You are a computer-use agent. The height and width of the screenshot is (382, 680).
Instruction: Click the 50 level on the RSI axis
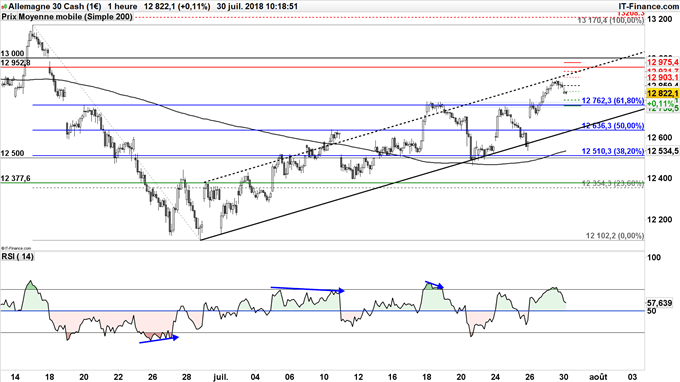[651, 310]
